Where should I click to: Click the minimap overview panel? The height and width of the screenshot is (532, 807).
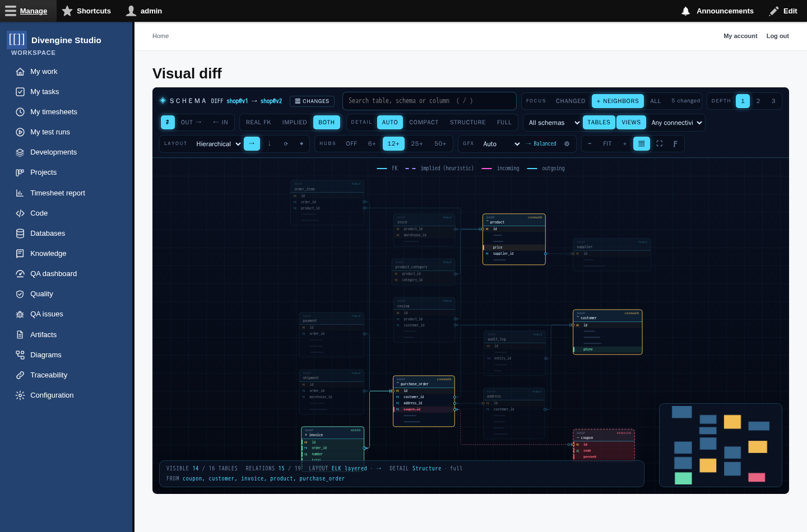coord(720,445)
